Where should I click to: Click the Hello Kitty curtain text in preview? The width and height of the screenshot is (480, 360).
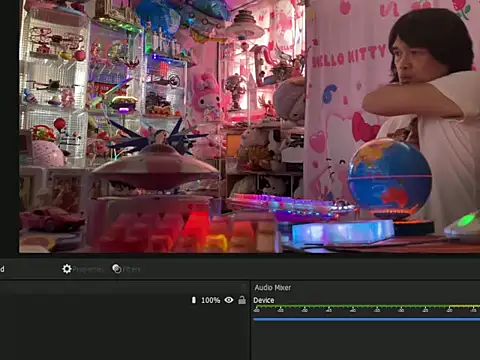coord(348,55)
